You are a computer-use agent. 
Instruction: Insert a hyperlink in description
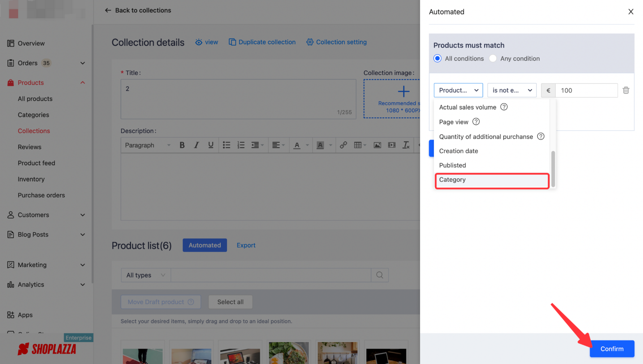[343, 145]
